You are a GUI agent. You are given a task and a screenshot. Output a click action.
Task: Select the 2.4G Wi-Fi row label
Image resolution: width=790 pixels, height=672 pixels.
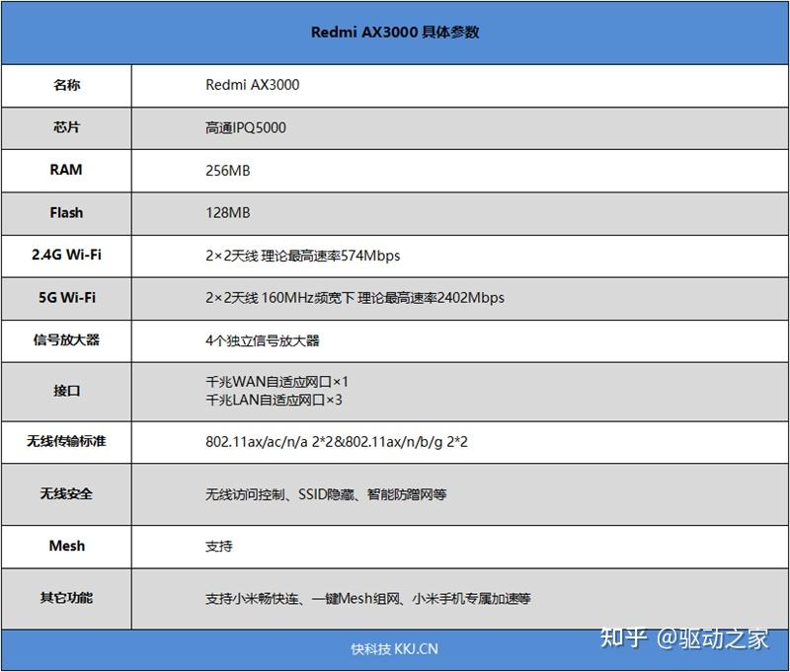66,256
